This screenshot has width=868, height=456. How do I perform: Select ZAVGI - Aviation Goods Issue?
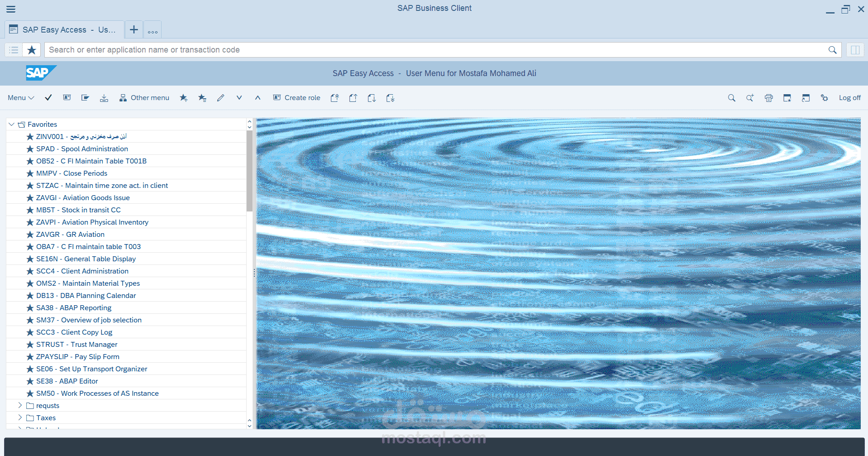pos(126,198)
